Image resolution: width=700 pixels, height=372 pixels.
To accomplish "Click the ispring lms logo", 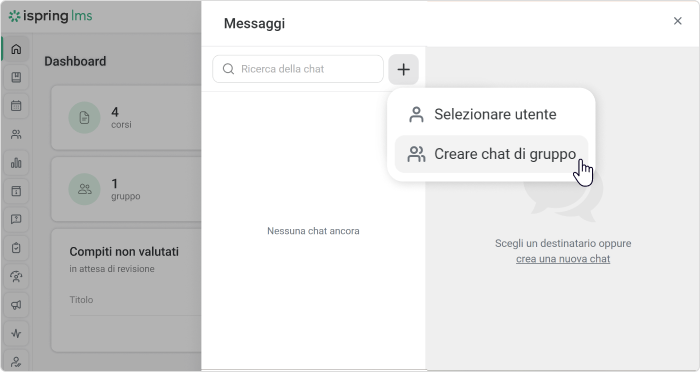I will coord(50,16).
